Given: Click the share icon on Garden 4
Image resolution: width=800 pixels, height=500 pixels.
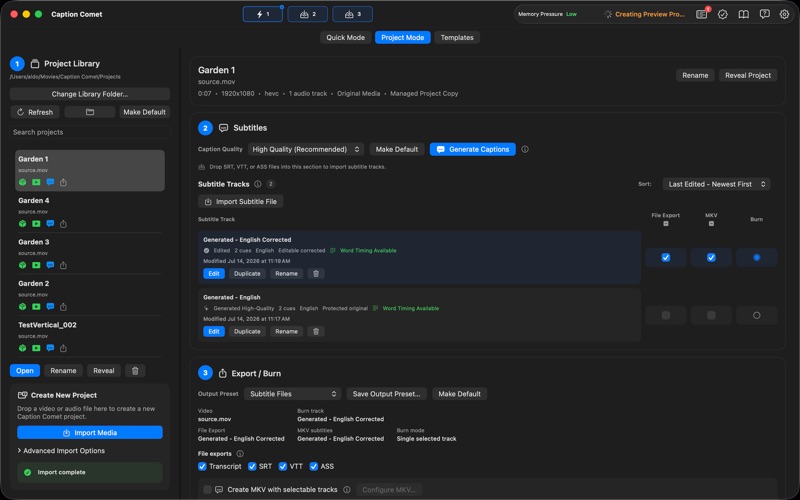Looking at the screenshot, I should click(x=63, y=223).
